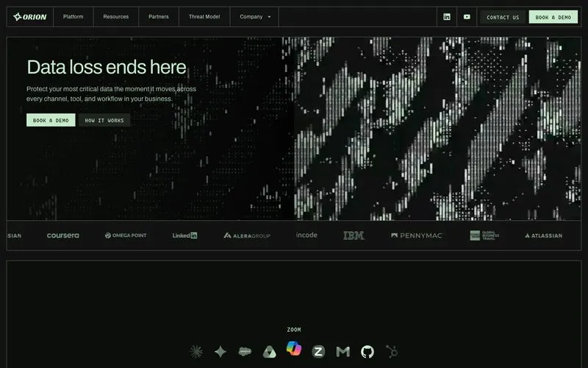Image resolution: width=588 pixels, height=368 pixels.
Task: Open Orion's LinkedIn page icon
Action: (x=447, y=17)
